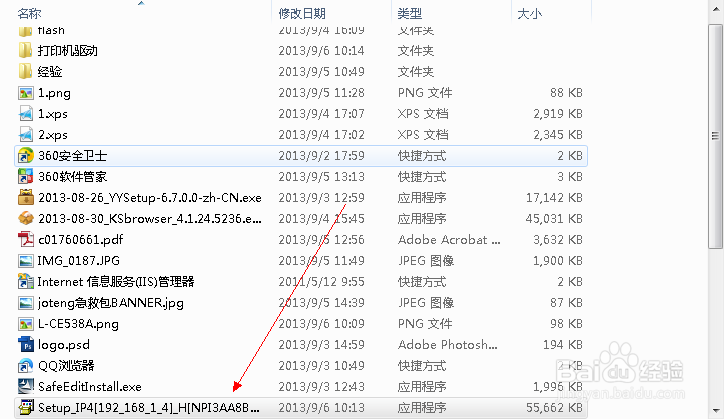Image resolution: width=724 pixels, height=419 pixels.
Task: Select the 打印机驱动 folder icon
Action: pyautogui.click(x=25, y=50)
